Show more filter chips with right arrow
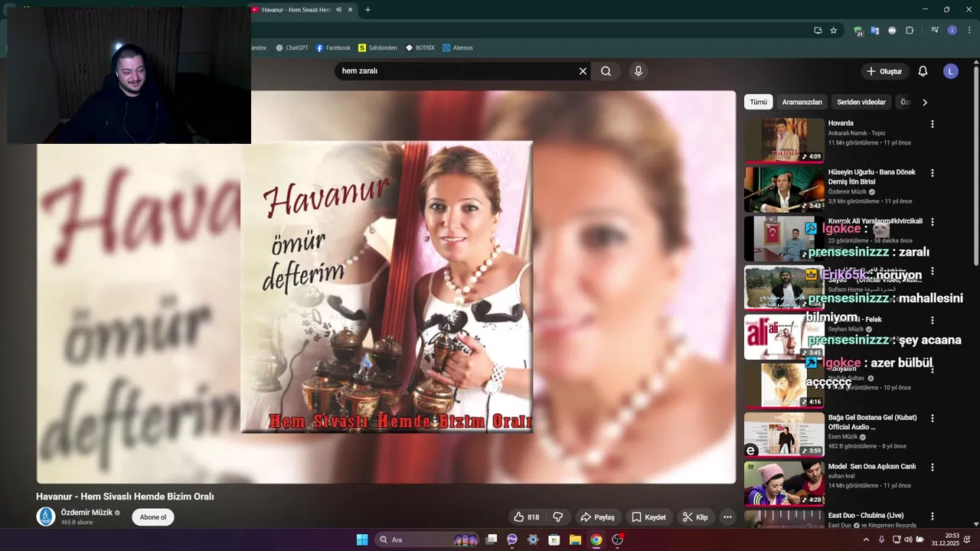 925,102
